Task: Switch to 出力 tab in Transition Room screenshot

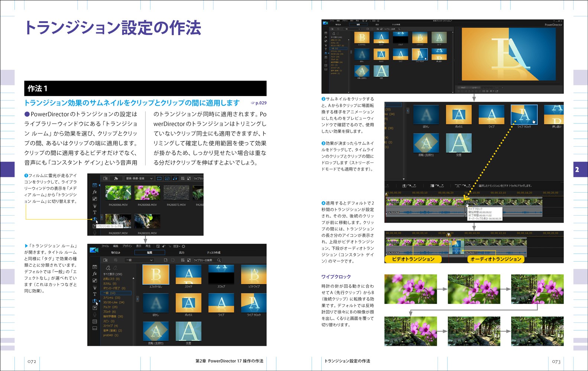Action: tap(182, 253)
